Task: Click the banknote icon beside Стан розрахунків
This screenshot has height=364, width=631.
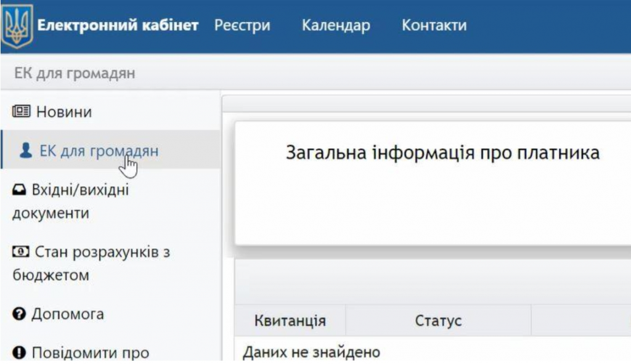Action: pos(20,252)
